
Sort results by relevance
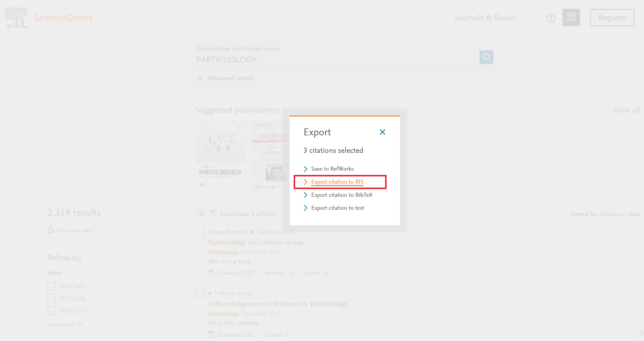[x=611, y=214]
